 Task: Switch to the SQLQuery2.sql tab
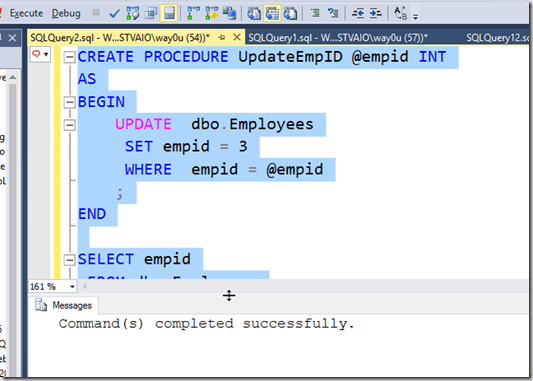pyautogui.click(x=120, y=38)
